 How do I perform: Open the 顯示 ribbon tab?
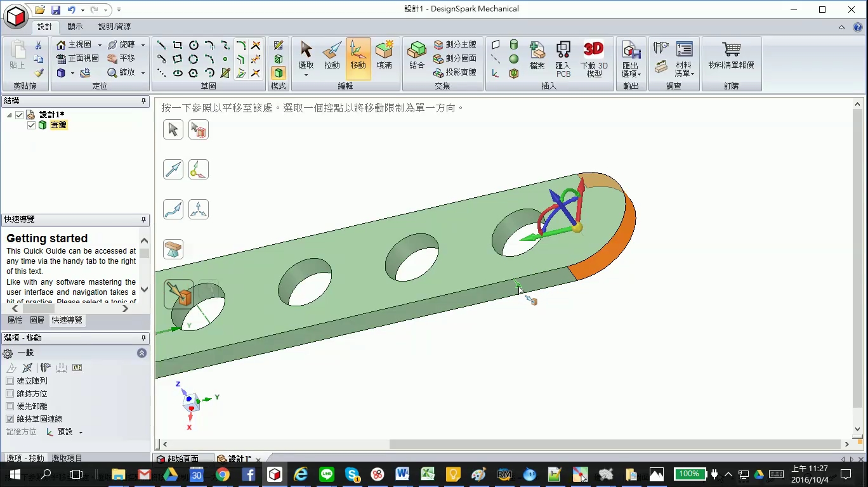(75, 27)
